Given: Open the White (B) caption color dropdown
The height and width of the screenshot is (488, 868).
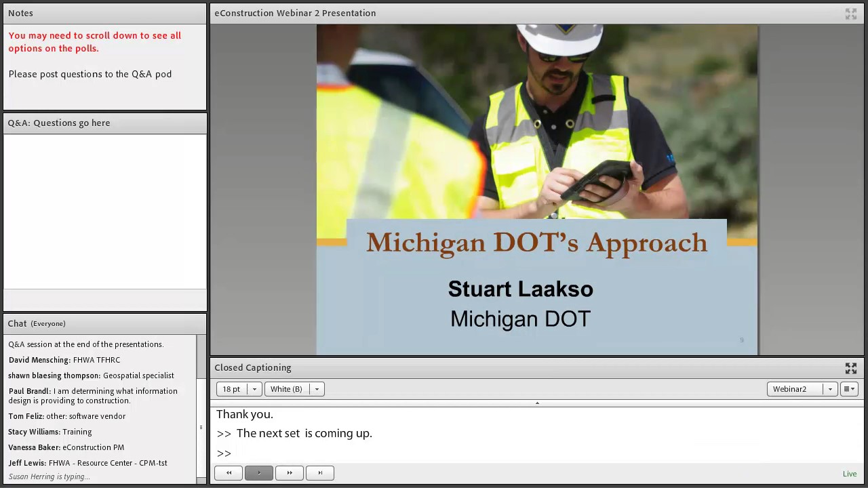Looking at the screenshot, I should pos(294,389).
